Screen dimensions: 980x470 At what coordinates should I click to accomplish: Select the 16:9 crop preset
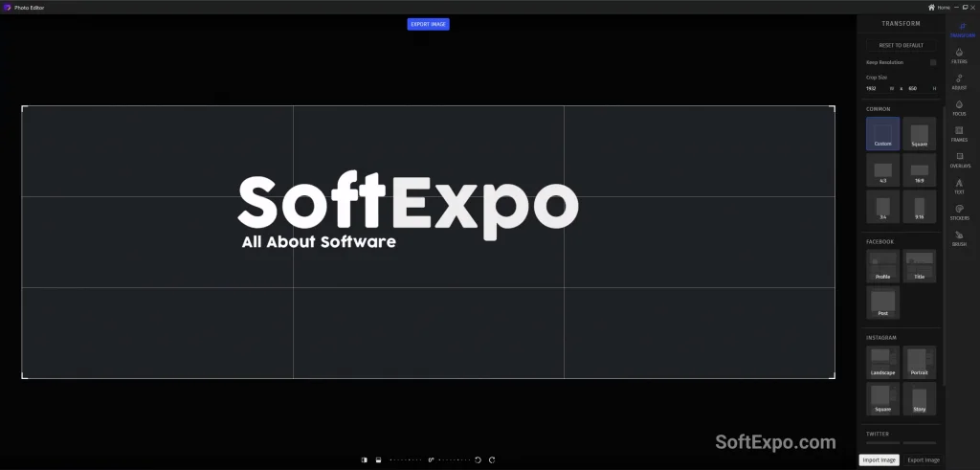pos(919,171)
